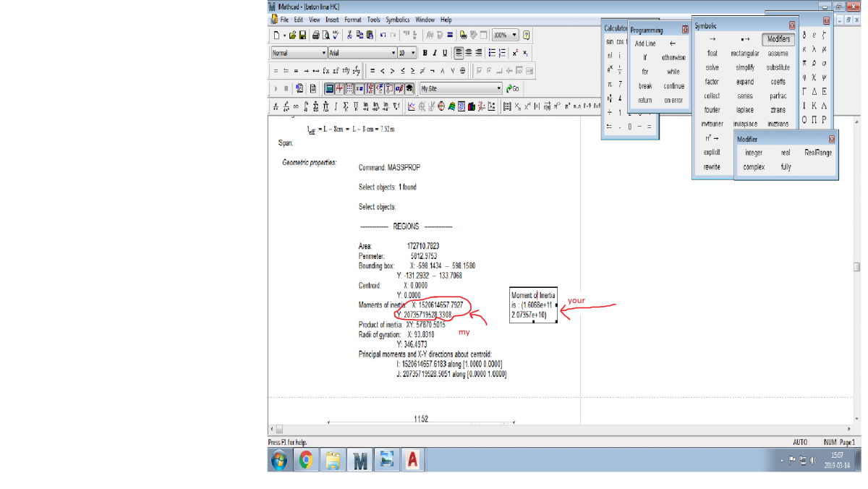Viewport: 868px width, 489px height.
Task: Click the vertical scrollbar thumb
Action: [x=857, y=266]
